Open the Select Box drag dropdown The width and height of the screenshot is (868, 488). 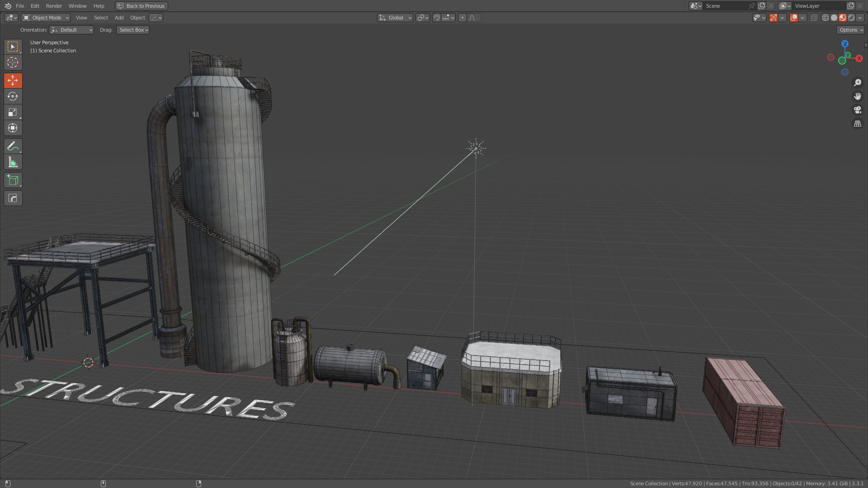(x=132, y=30)
